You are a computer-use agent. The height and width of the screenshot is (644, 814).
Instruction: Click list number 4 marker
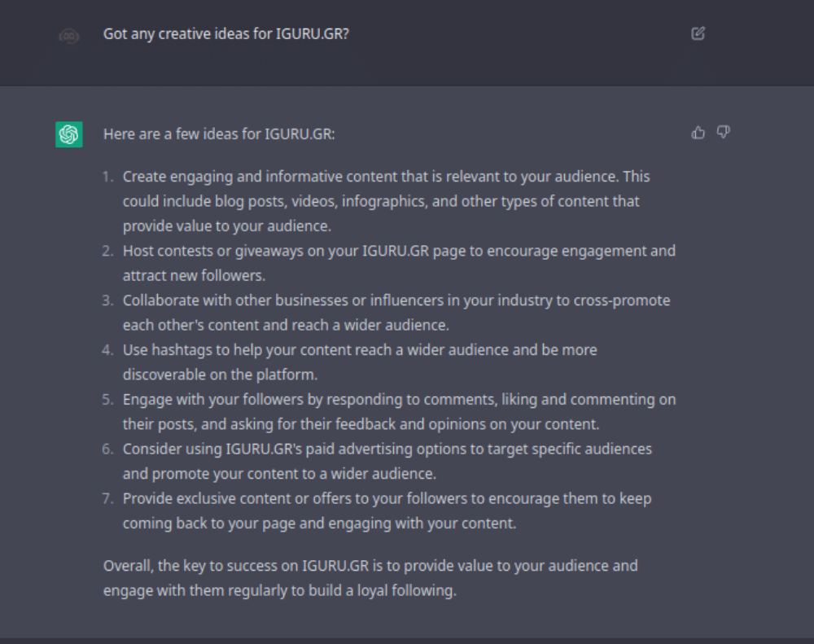(x=107, y=350)
